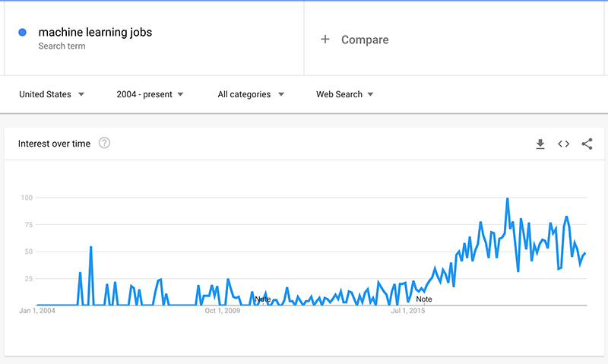
Task: Expand the All categories dropdown
Action: 251,94
